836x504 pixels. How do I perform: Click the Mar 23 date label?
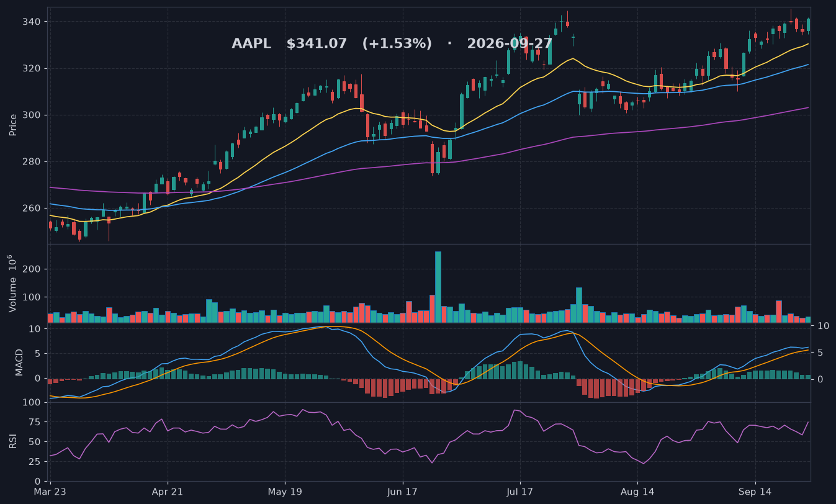pos(50,491)
